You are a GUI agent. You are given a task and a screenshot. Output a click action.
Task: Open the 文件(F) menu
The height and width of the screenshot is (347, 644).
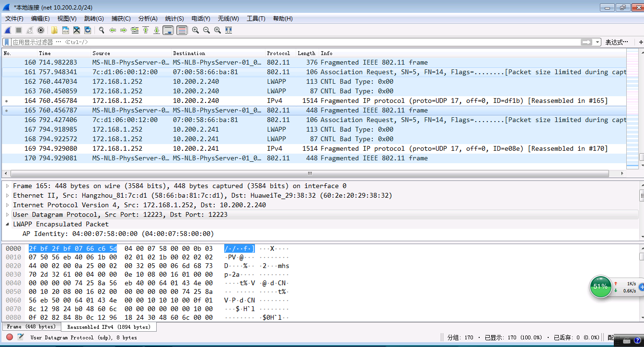click(x=14, y=19)
